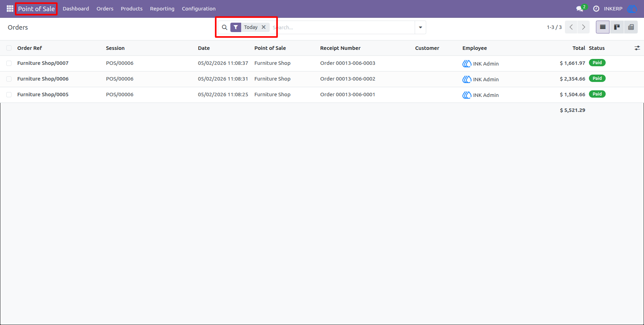Click the search magnifier icon
Screen dimensions: 644x325
click(224, 27)
